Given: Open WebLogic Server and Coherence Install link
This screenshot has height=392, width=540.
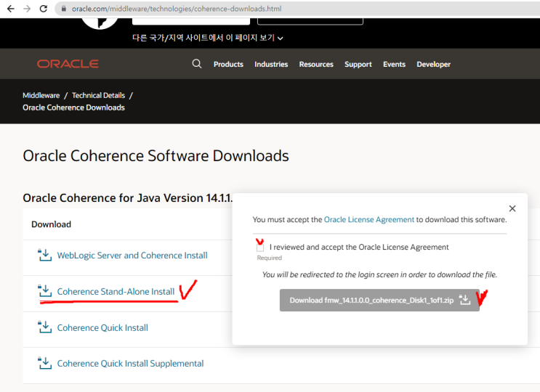Looking at the screenshot, I should pos(132,256).
